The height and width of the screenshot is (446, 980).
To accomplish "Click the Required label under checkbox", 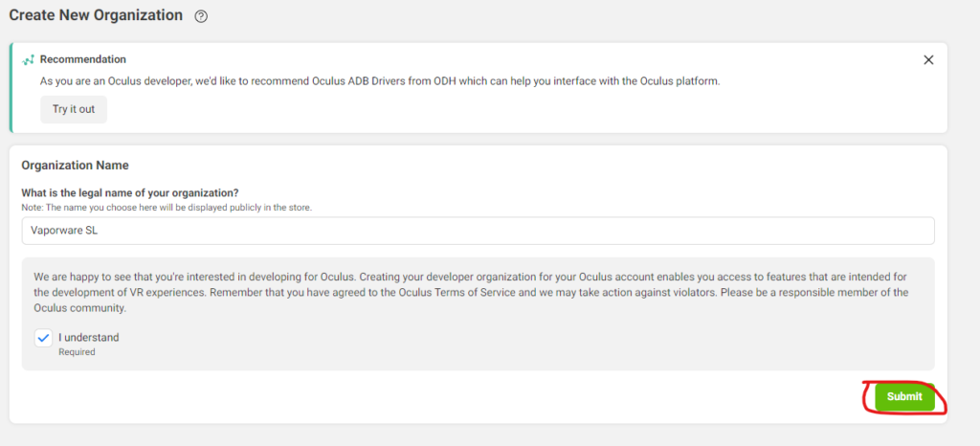I will point(77,352).
